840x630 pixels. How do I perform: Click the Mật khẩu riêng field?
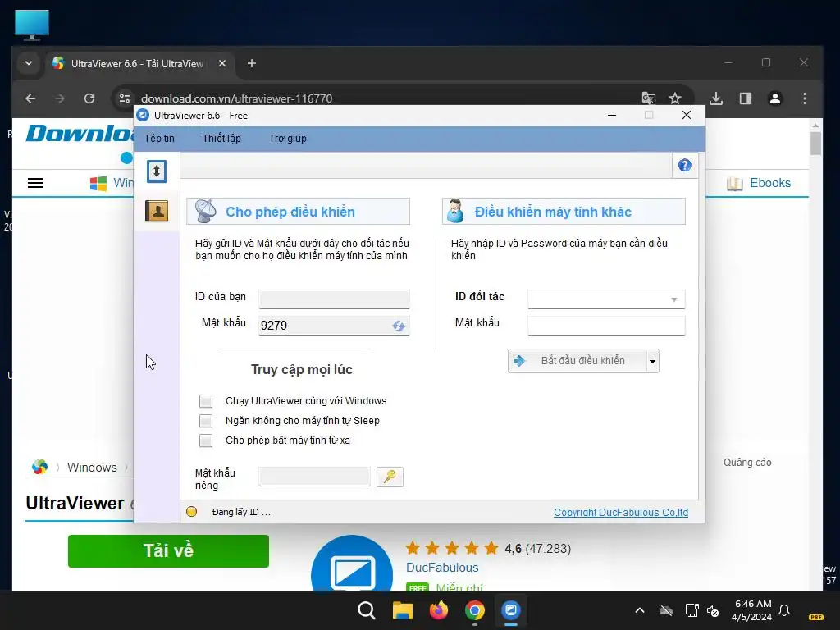[314, 477]
